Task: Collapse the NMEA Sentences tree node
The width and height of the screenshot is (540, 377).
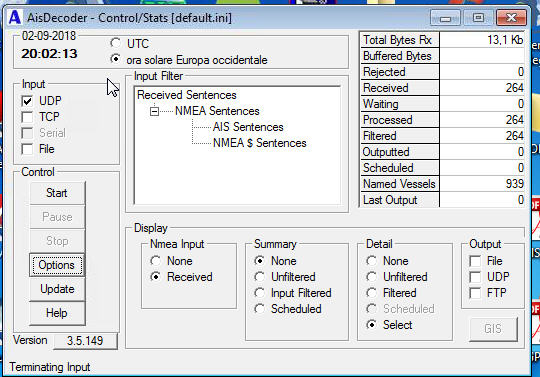Action: click(x=154, y=111)
